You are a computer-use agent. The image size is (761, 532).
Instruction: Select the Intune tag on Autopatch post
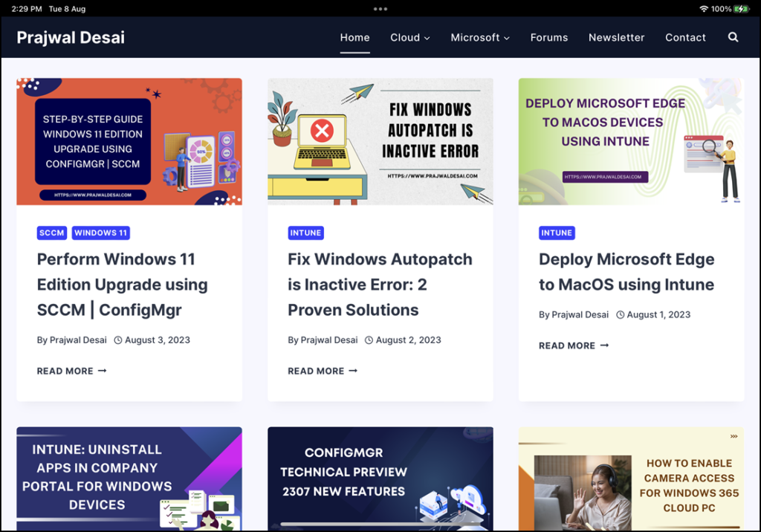[305, 233]
